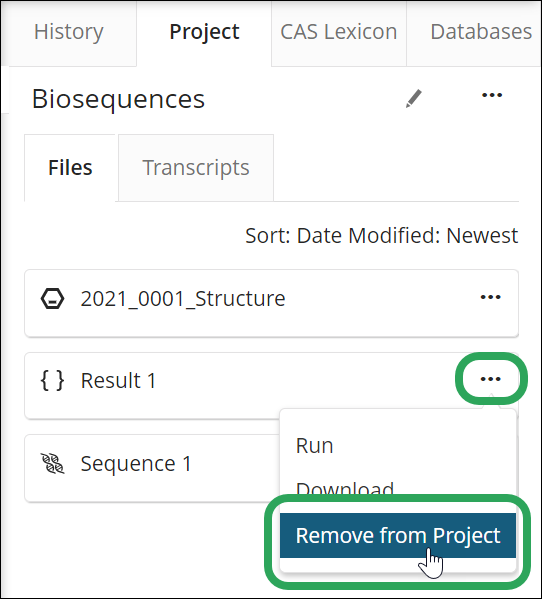Click the pencil edit icon beside Biosequences

(x=414, y=99)
